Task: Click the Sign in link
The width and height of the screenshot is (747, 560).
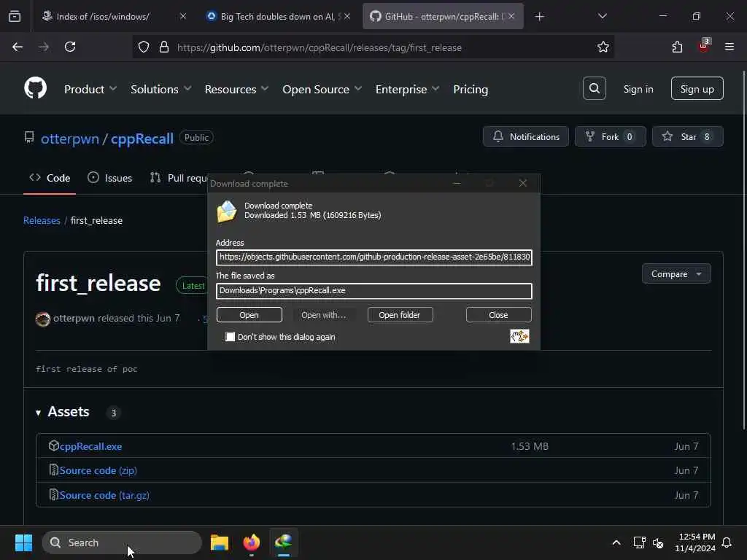Action: point(638,89)
